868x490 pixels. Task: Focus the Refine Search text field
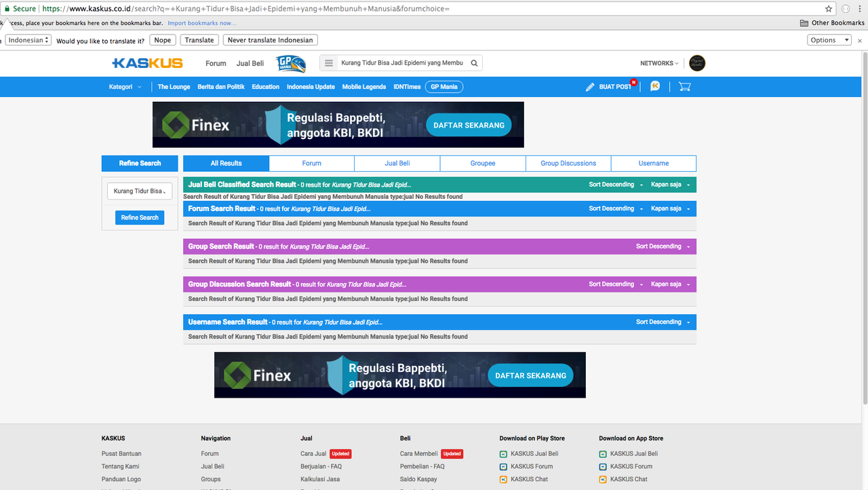[140, 191]
